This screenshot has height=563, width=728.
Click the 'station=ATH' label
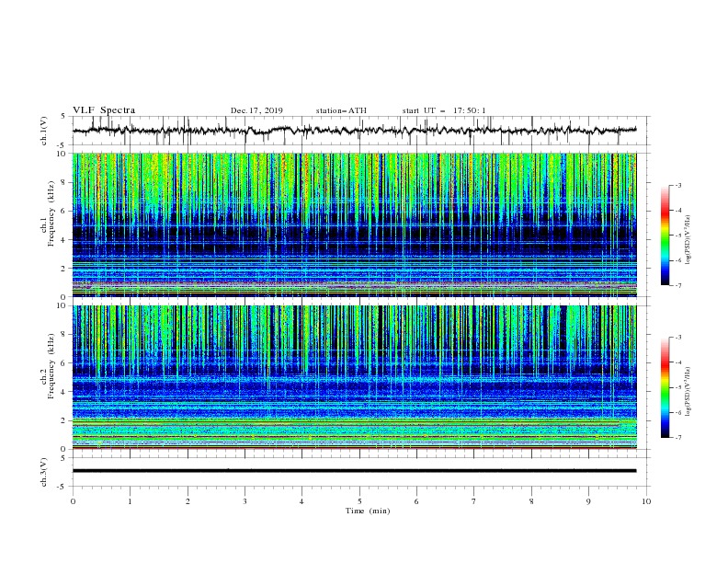(341, 110)
